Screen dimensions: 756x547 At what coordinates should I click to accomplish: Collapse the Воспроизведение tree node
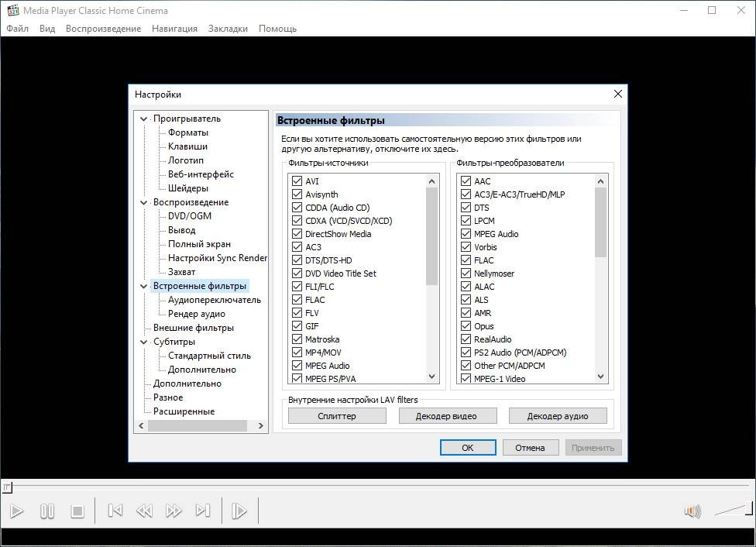143,202
